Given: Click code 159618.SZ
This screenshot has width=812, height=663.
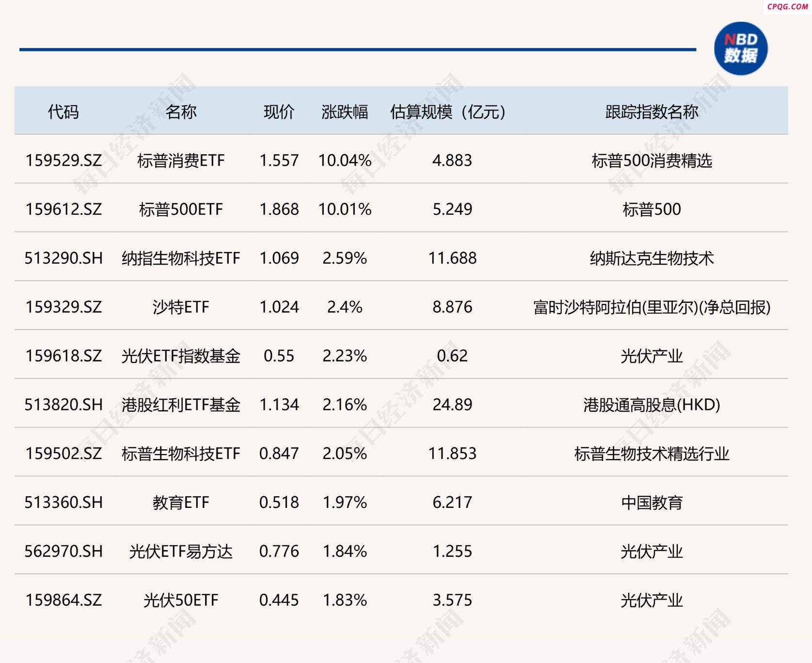Looking at the screenshot, I should 64,356.
